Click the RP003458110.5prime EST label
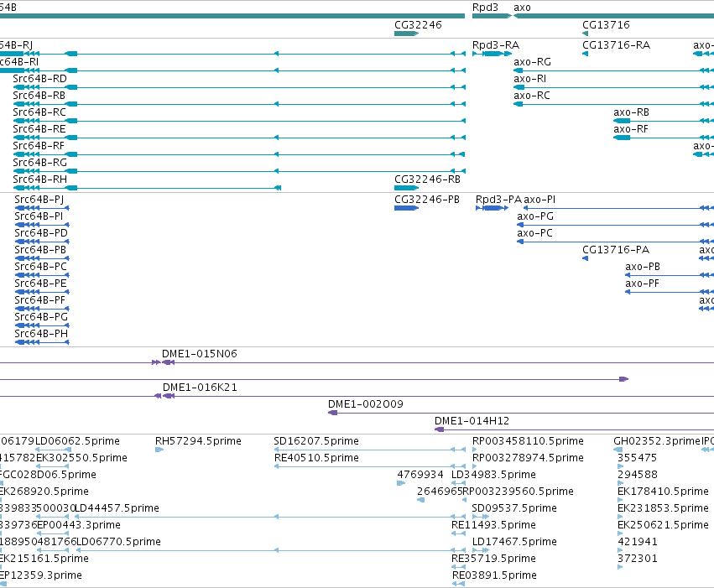This screenshot has height=588, width=714. pyautogui.click(x=528, y=441)
